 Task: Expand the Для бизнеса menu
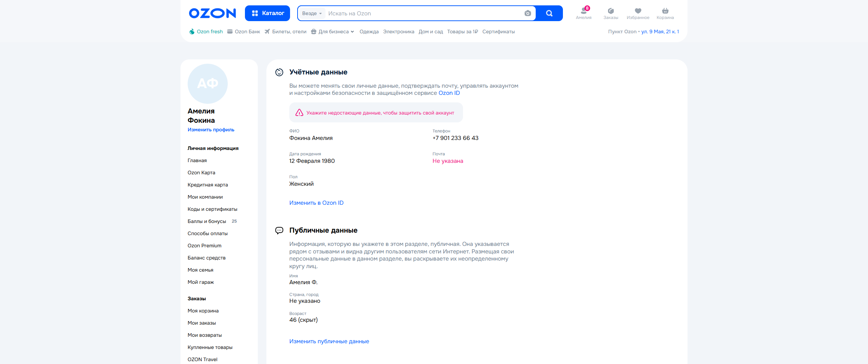tap(333, 31)
